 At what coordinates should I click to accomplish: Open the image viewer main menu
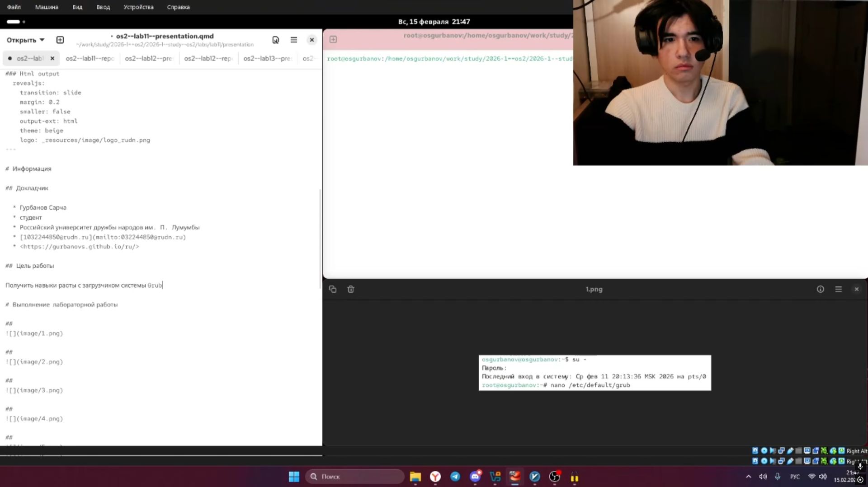[839, 289]
